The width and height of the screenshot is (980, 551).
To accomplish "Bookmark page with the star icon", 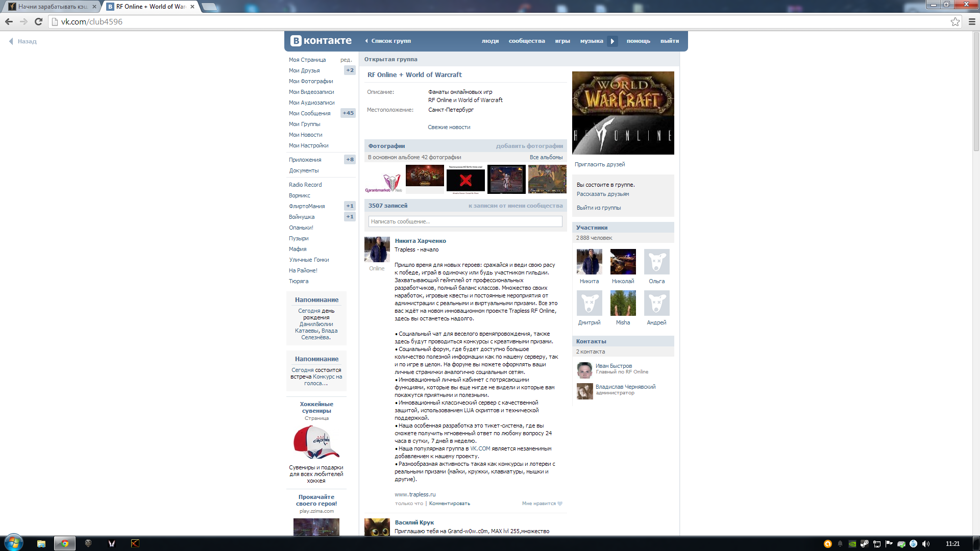I will pos(955,21).
